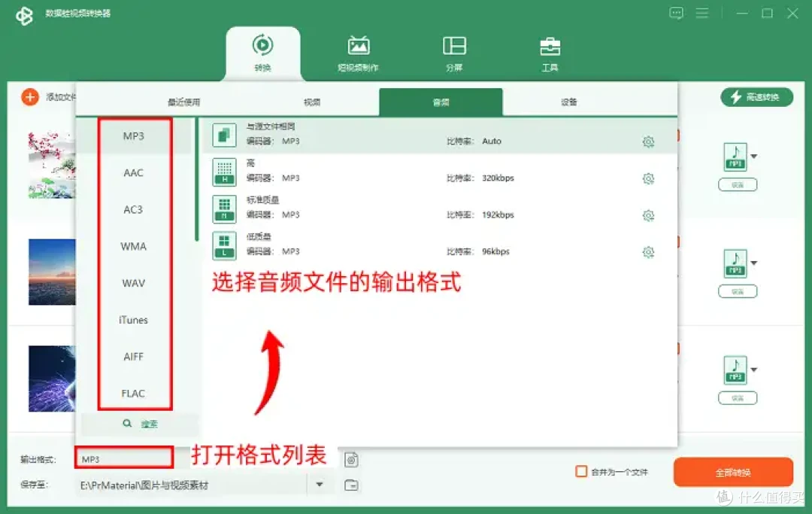Open settings gear for 192kbps preset
Screen dimensions: 812x514
pyautogui.click(x=648, y=215)
